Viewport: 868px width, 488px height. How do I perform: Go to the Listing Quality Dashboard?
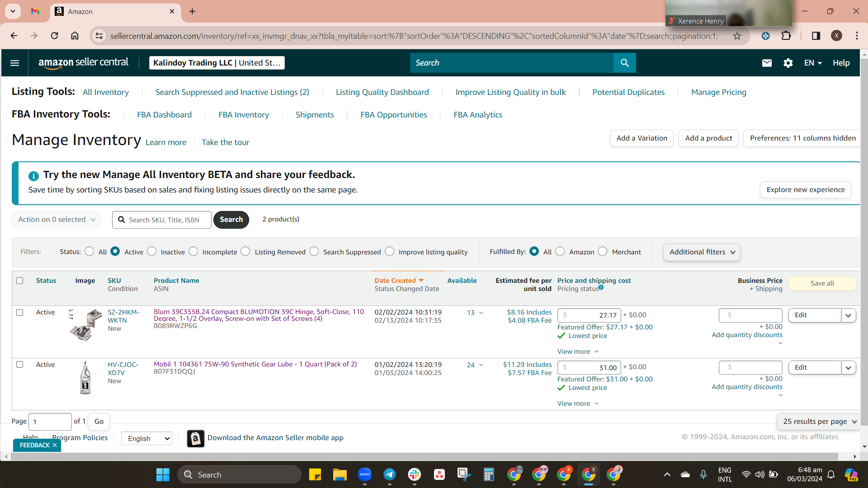point(382,92)
